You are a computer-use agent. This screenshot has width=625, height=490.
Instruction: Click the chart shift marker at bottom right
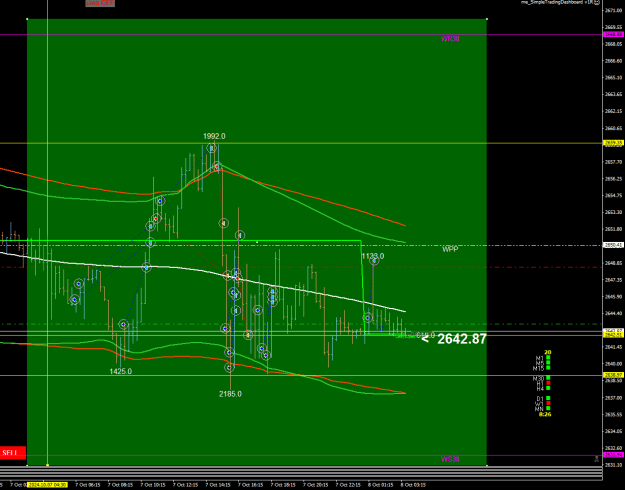pyautogui.click(x=597, y=459)
